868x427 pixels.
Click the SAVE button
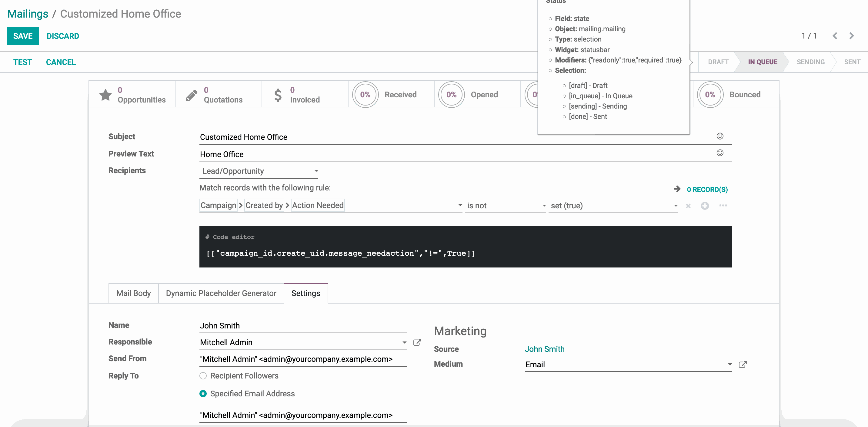23,36
